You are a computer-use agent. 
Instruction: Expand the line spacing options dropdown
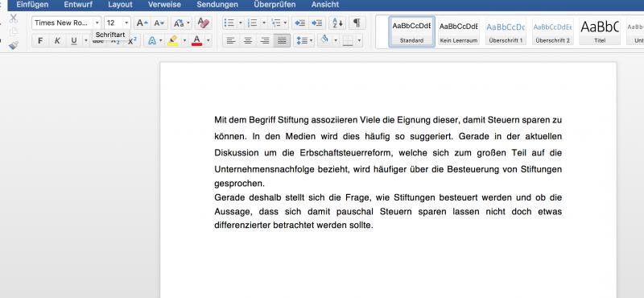pos(312,41)
